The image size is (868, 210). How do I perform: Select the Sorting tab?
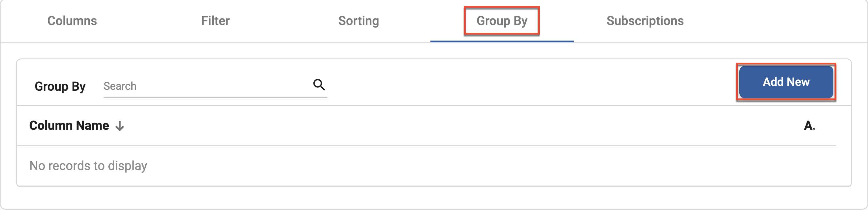coord(359,21)
